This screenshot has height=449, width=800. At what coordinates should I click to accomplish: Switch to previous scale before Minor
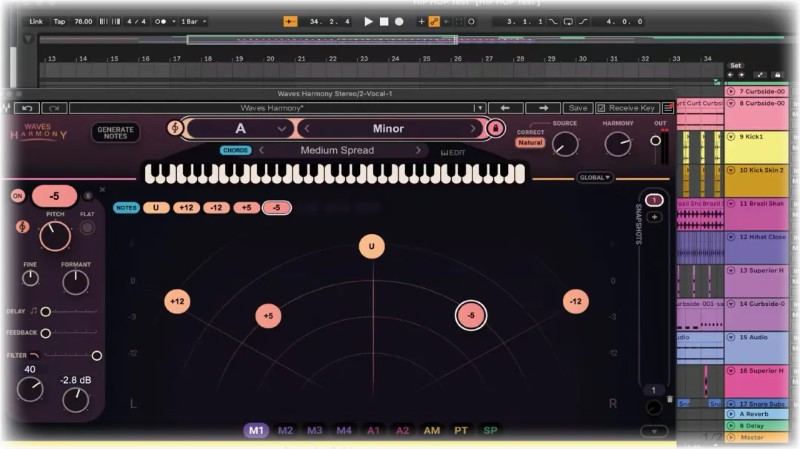click(x=307, y=129)
